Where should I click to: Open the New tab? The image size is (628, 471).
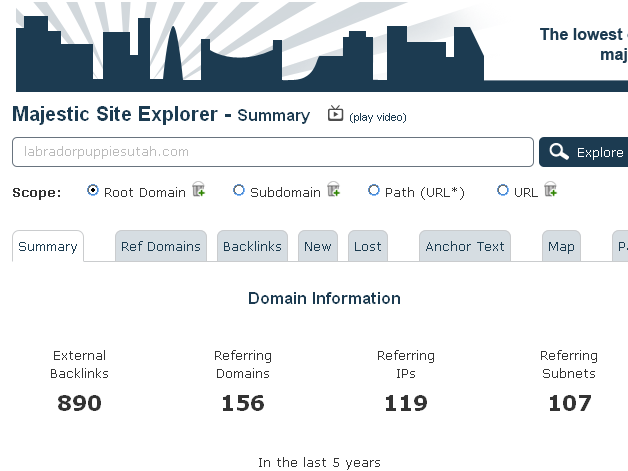tap(318, 246)
